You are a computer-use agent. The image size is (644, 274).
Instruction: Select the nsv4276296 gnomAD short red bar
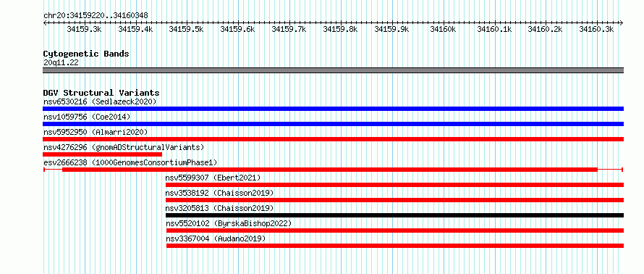[102, 154]
